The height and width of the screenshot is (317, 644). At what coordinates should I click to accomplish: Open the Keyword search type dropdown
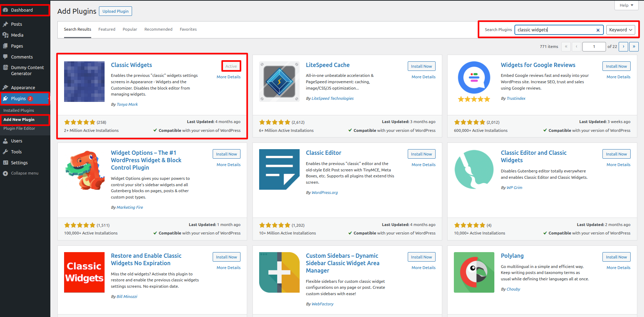(x=620, y=30)
